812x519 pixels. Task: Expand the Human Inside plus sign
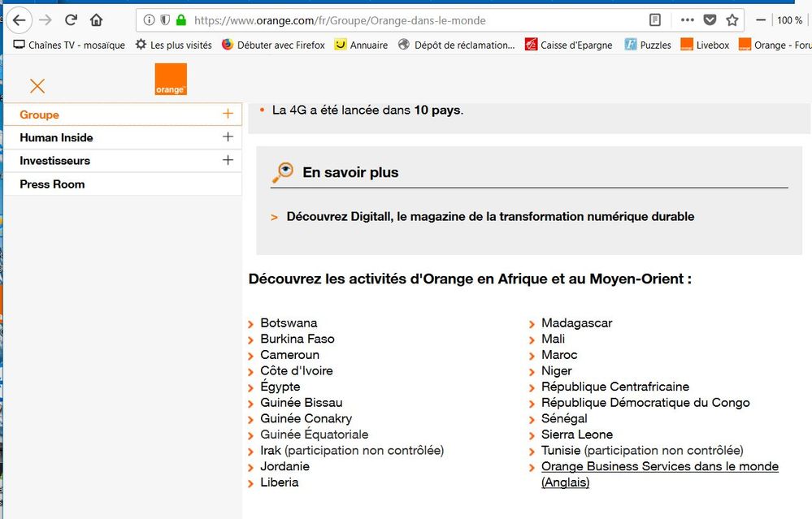click(228, 137)
